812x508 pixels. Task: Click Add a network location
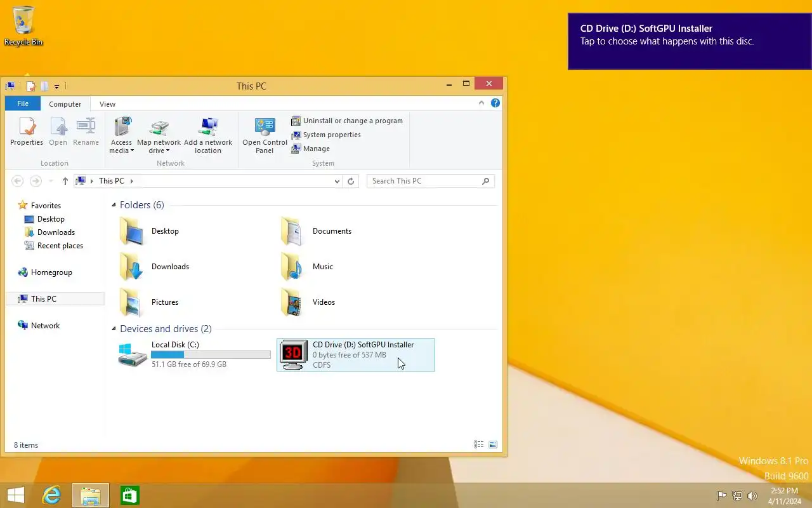coord(208,135)
